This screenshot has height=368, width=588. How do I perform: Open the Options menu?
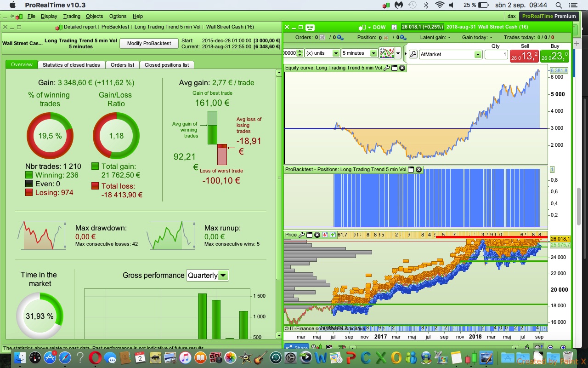click(x=118, y=16)
